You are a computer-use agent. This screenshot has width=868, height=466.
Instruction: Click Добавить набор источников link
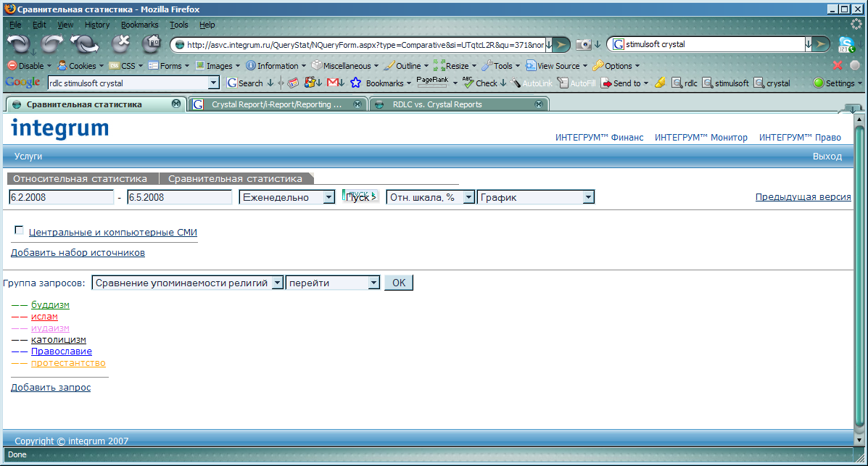(78, 252)
